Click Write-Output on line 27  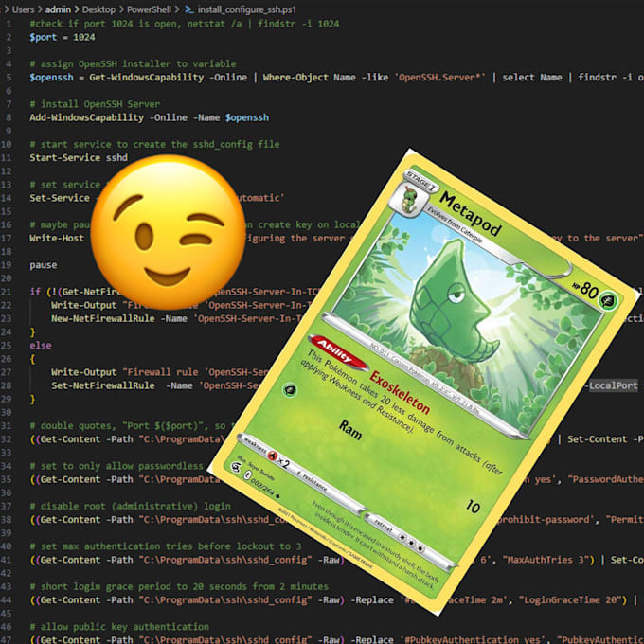[83, 372]
